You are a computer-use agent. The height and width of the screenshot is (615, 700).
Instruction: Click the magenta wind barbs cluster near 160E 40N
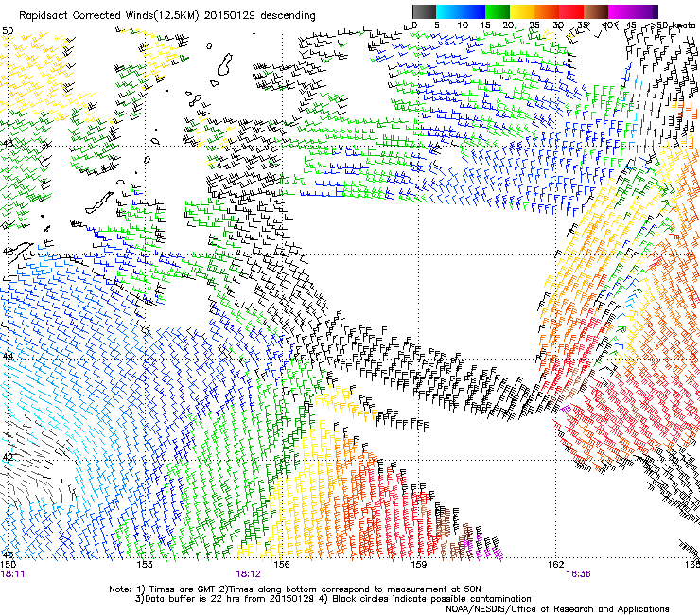coord(484,550)
